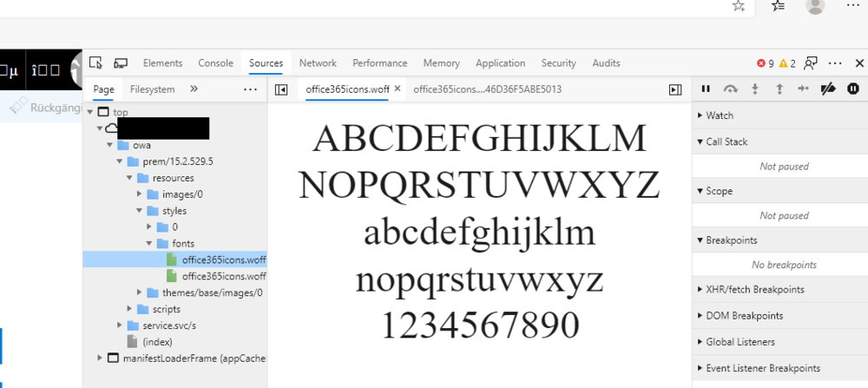Toggle deactivate breakpoints icon
868x388 pixels.
click(828, 89)
